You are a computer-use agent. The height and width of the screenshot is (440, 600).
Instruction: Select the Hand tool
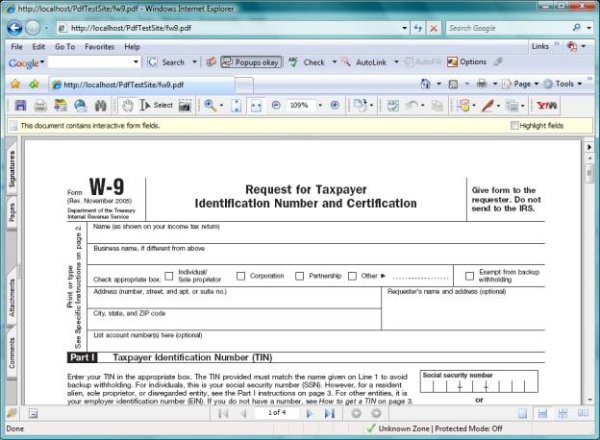(x=127, y=105)
